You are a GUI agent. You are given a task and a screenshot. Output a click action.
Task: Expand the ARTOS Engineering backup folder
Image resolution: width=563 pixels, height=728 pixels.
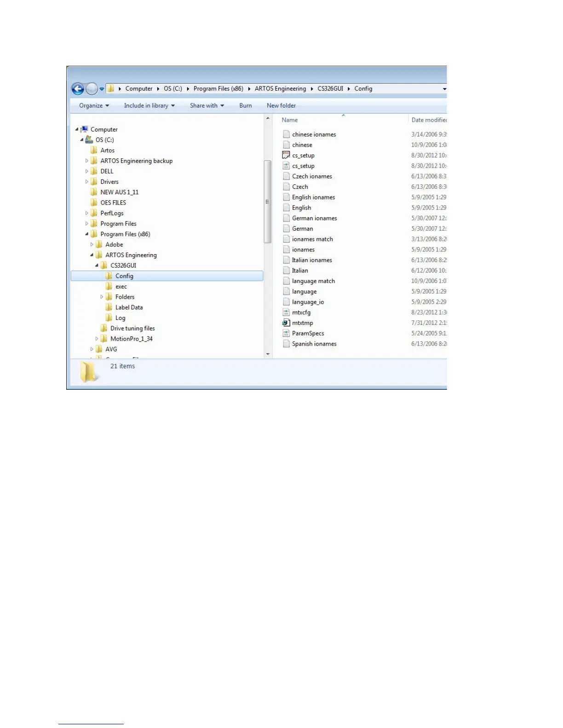86,161
